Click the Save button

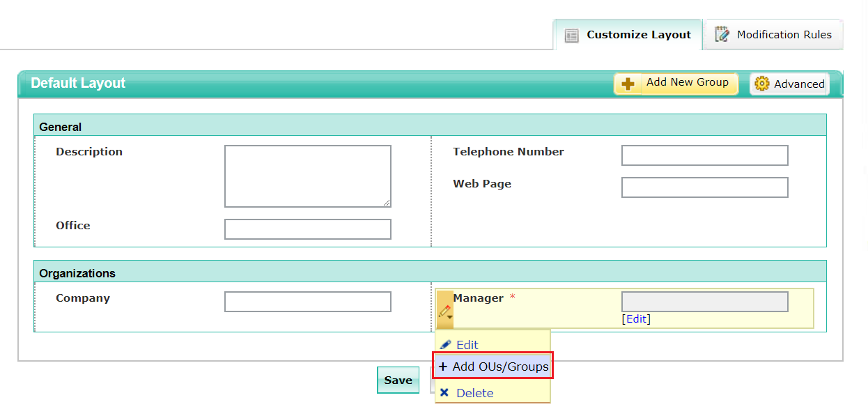pyautogui.click(x=398, y=380)
